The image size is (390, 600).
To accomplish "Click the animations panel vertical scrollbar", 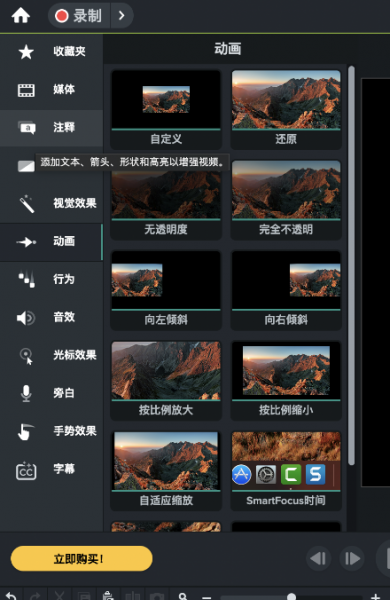I will coord(351,266).
